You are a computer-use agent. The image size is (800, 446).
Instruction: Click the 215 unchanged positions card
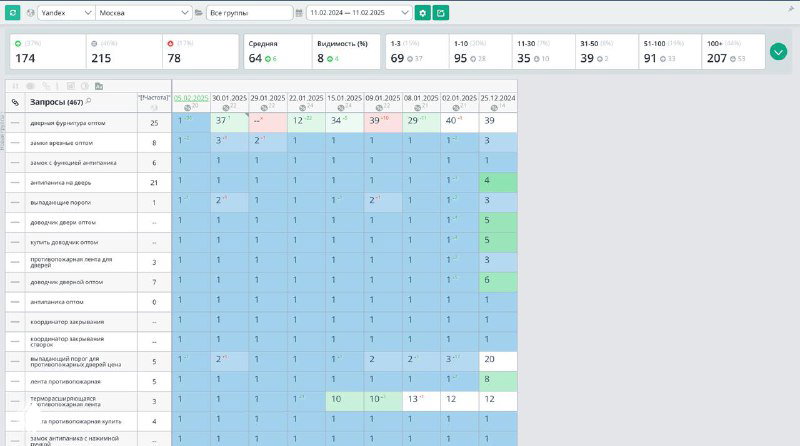(124, 52)
